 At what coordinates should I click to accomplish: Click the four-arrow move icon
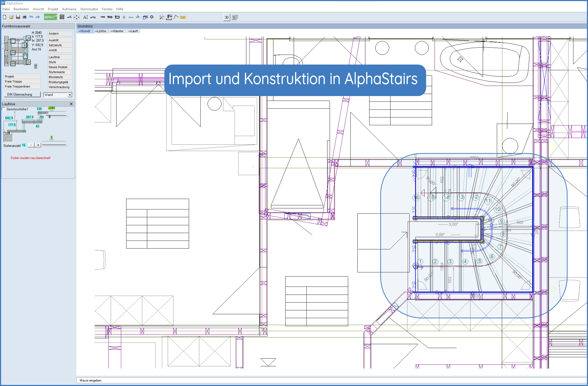(x=77, y=17)
